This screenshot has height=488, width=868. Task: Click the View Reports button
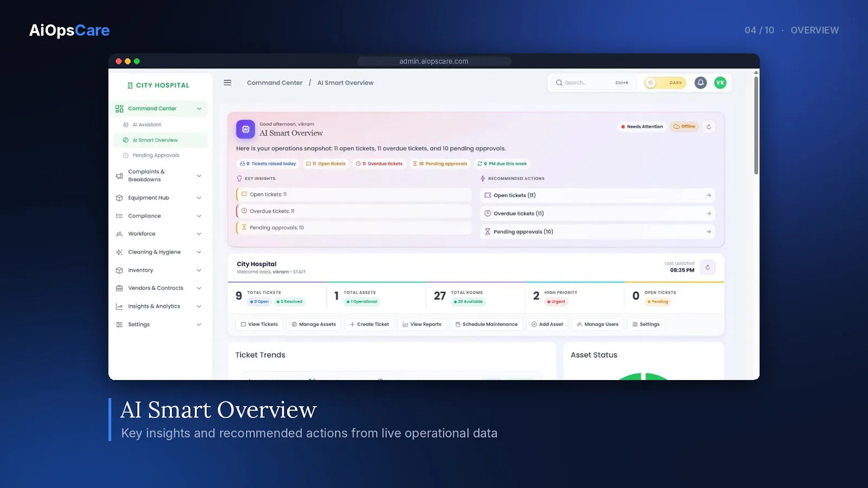coord(422,324)
